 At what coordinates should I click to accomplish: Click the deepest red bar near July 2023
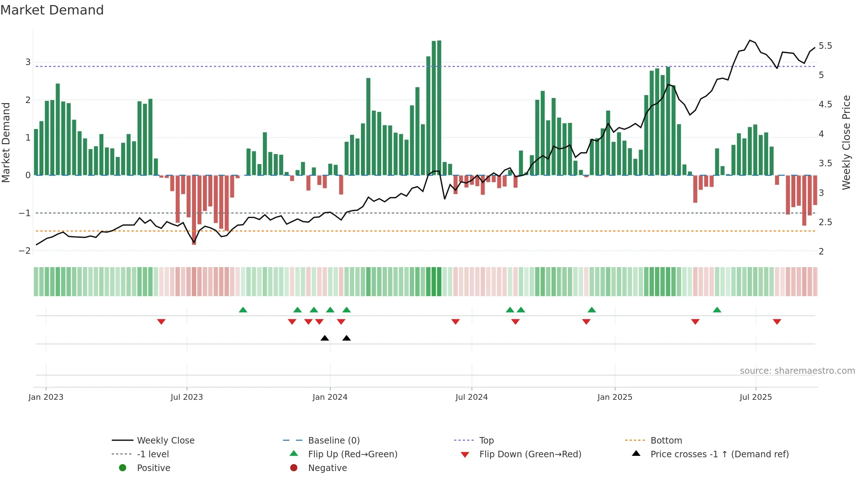click(x=194, y=210)
